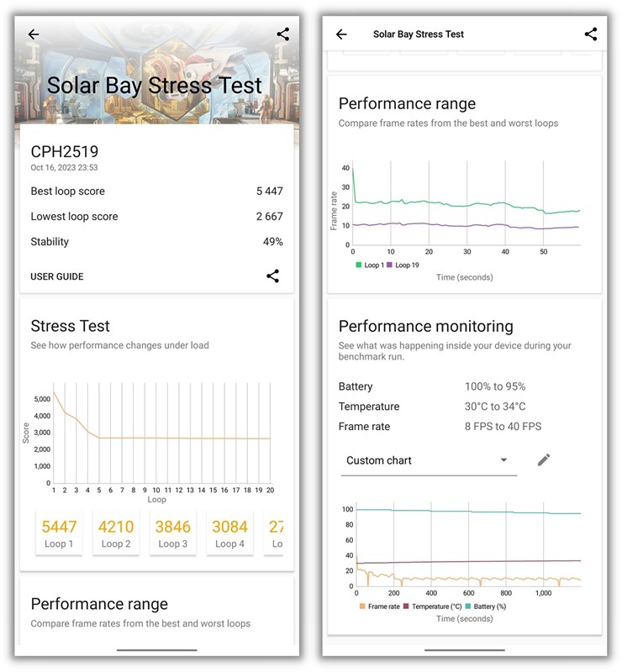
Task: Share the CPH2519 result card
Action: (273, 276)
